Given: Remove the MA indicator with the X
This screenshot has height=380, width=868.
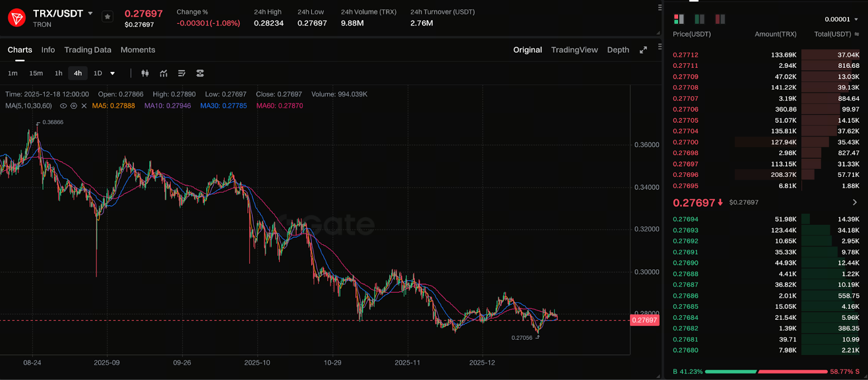Looking at the screenshot, I should point(84,106).
